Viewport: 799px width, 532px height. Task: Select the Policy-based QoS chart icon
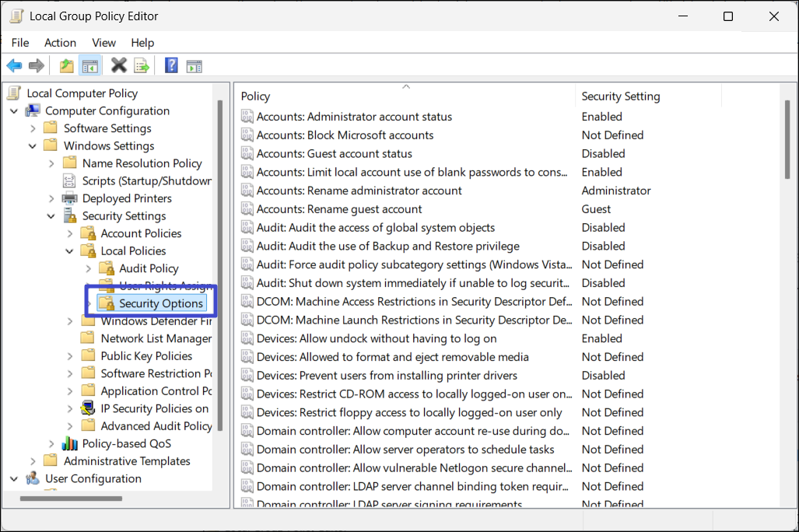[70, 443]
